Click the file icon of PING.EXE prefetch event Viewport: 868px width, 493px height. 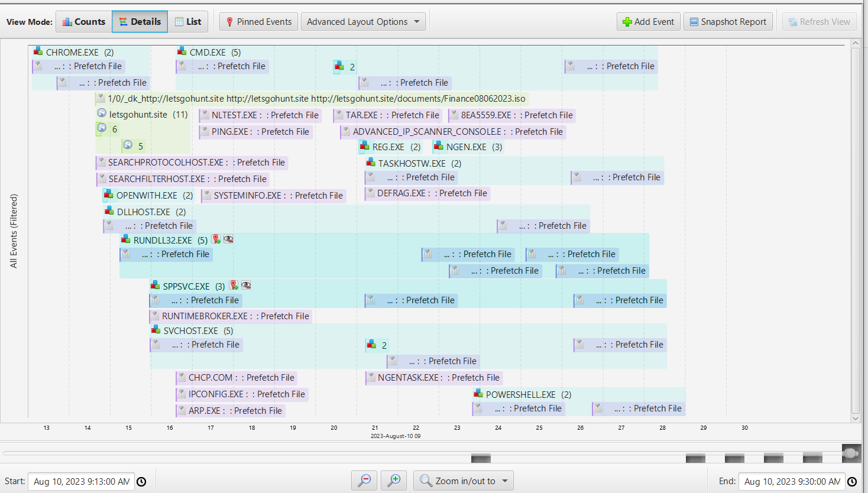205,131
